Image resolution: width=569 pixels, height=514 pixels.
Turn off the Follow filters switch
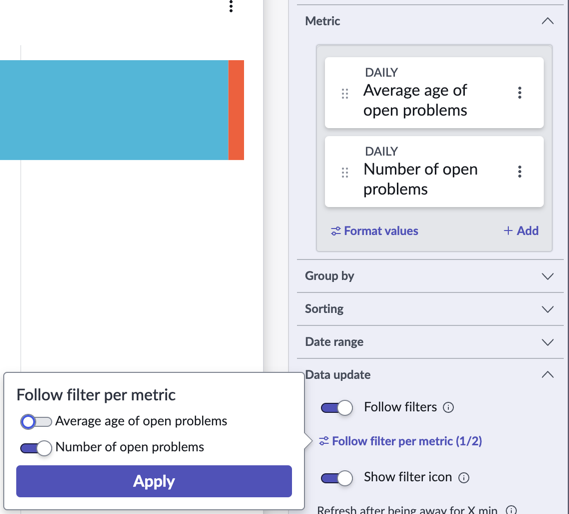point(336,407)
